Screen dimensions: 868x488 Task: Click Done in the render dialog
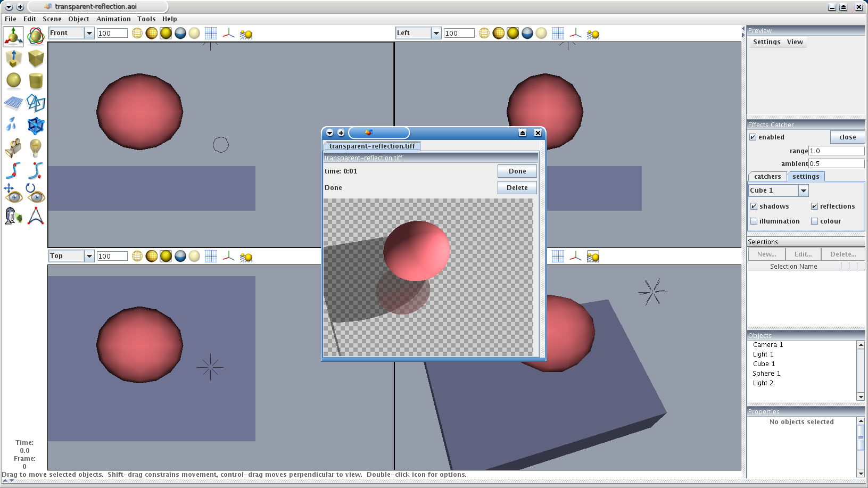tap(517, 171)
